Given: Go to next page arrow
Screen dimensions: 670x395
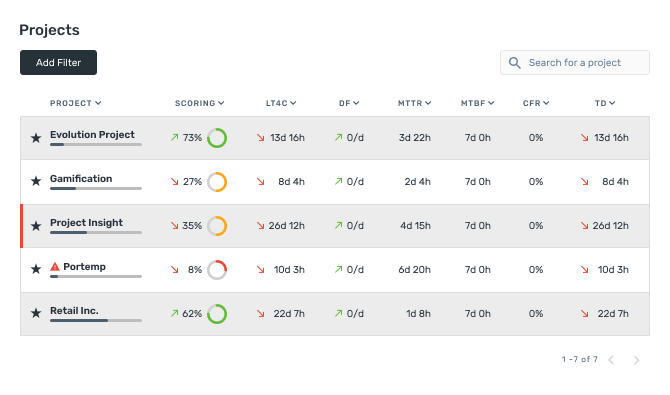Looking at the screenshot, I should tap(636, 360).
